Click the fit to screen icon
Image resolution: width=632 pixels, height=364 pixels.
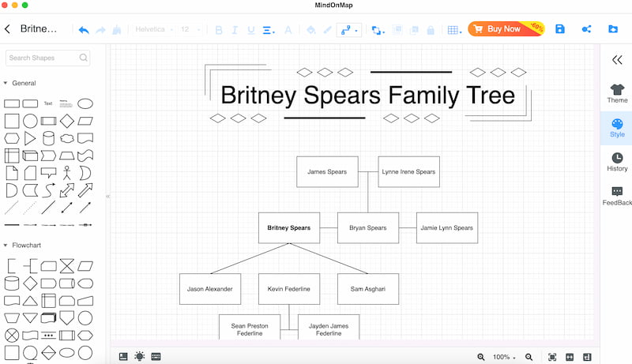(x=552, y=357)
